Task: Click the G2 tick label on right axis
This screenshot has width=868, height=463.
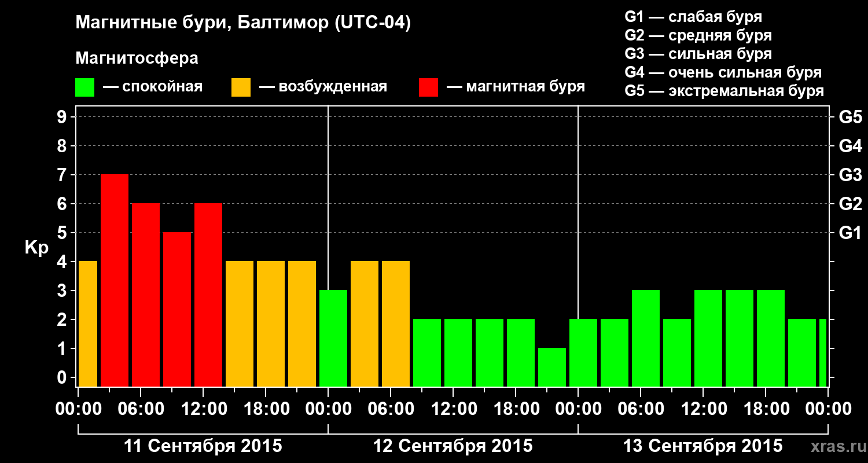Action: pos(851,204)
